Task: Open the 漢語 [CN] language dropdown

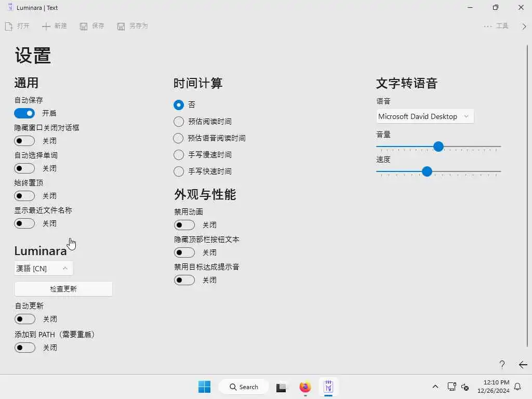Action: [44, 269]
